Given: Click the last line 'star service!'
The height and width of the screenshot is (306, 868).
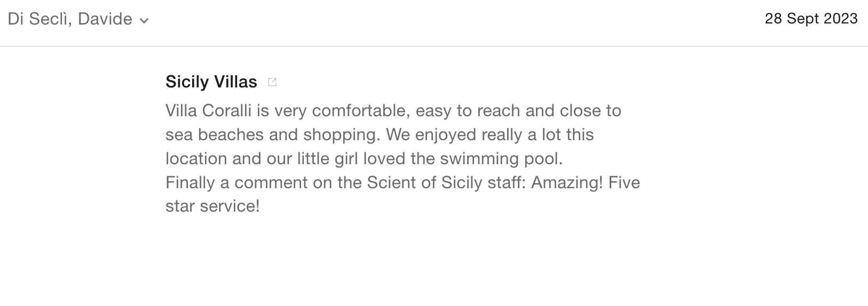Looking at the screenshot, I should (212, 206).
